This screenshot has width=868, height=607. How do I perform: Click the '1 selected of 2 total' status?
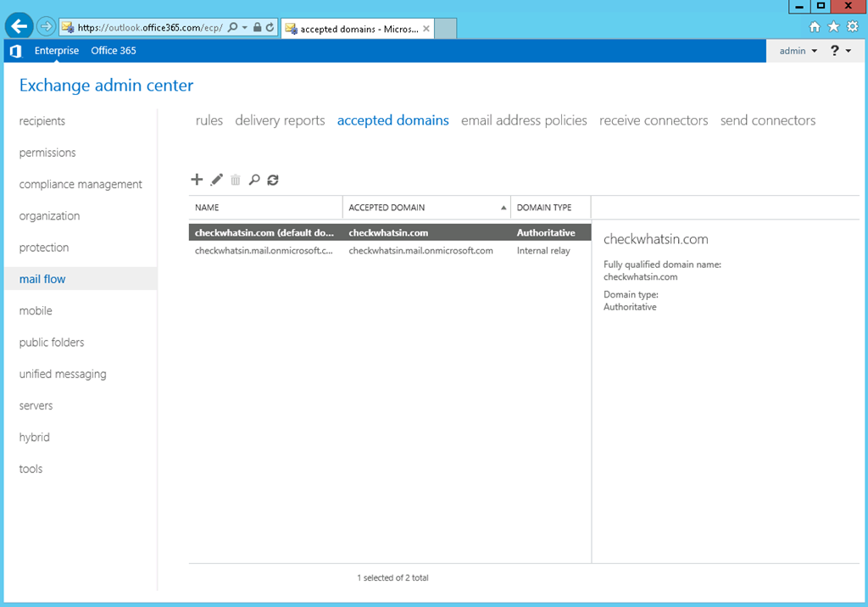tap(392, 577)
